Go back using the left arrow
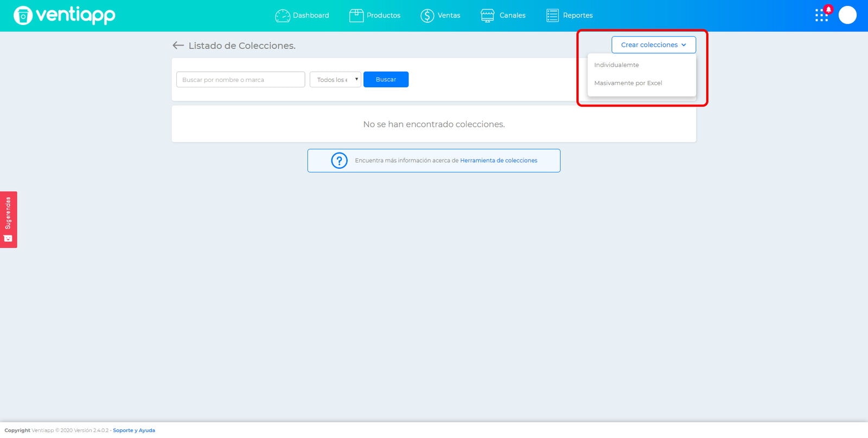This screenshot has height=438, width=868. (178, 46)
